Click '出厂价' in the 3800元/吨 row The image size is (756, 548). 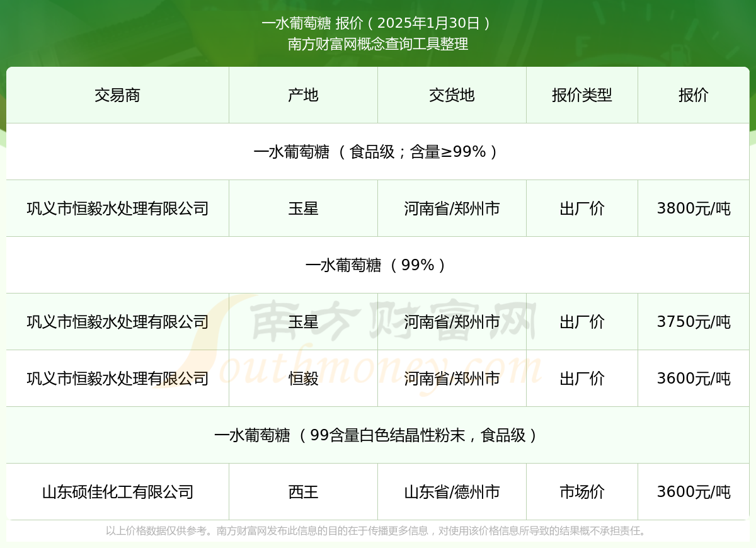pos(582,208)
